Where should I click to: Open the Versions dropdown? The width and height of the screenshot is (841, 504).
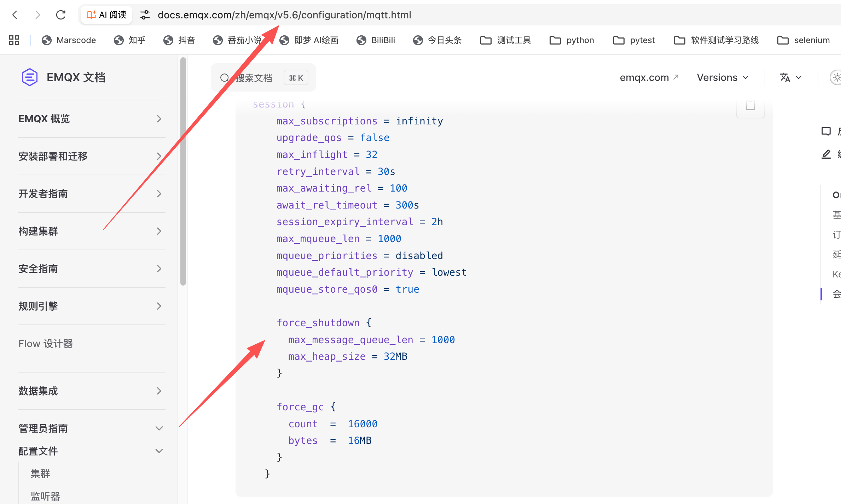click(x=723, y=77)
